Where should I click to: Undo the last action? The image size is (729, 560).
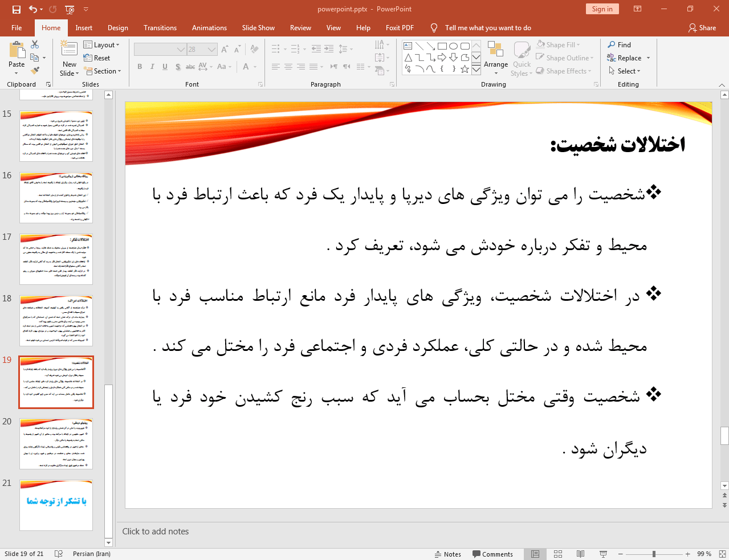(33, 9)
